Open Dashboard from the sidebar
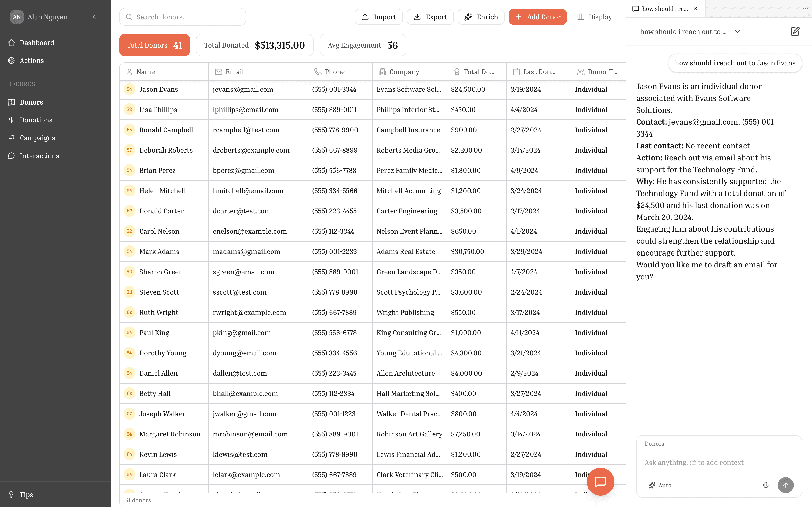 coord(37,43)
